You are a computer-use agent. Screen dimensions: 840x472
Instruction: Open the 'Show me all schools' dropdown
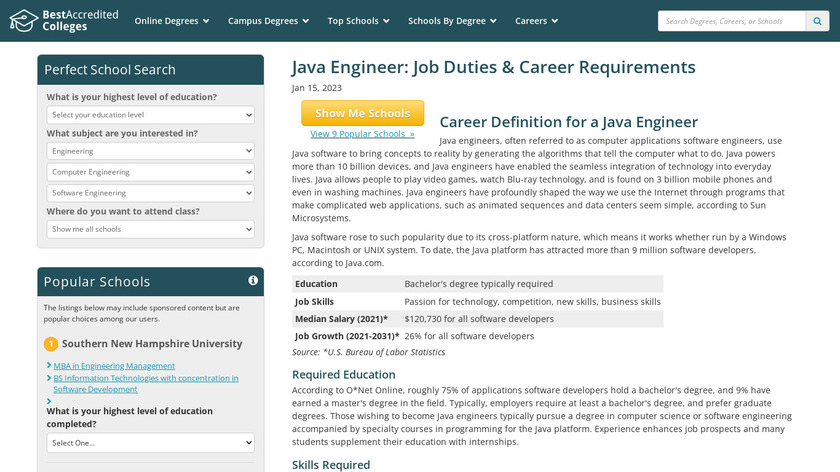[151, 229]
